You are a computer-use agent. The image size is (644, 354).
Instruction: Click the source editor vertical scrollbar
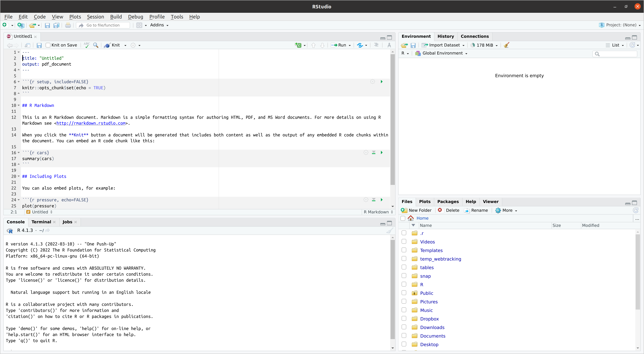[393, 120]
